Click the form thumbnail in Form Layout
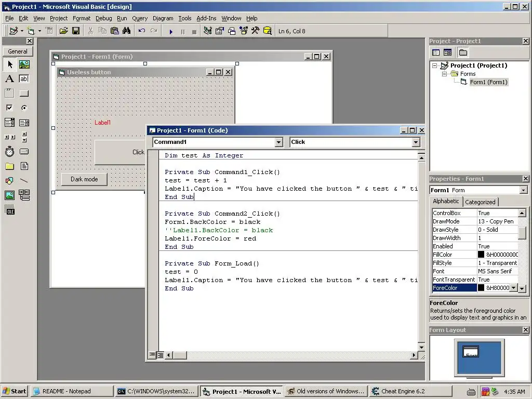532x399 pixels. click(471, 351)
